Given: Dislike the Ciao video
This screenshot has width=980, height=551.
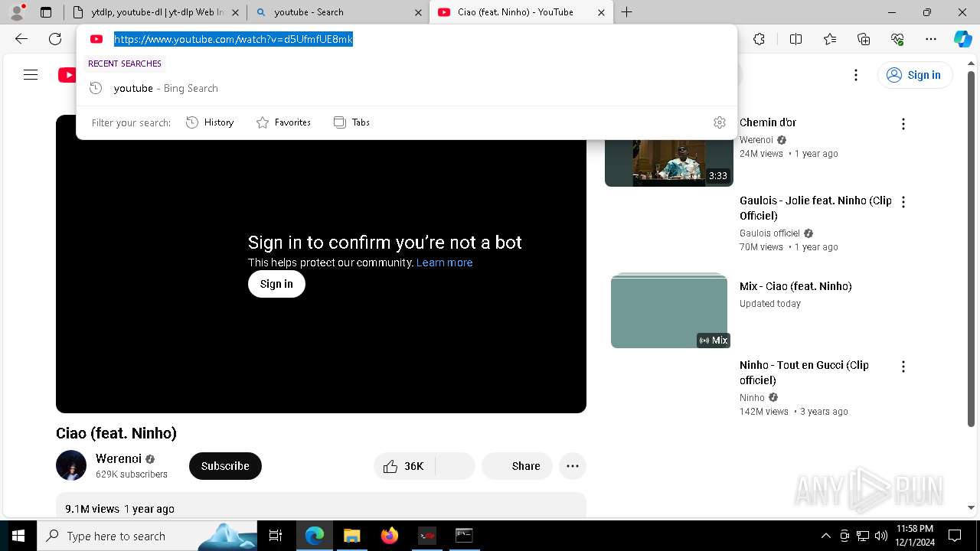Looking at the screenshot, I should (x=456, y=466).
